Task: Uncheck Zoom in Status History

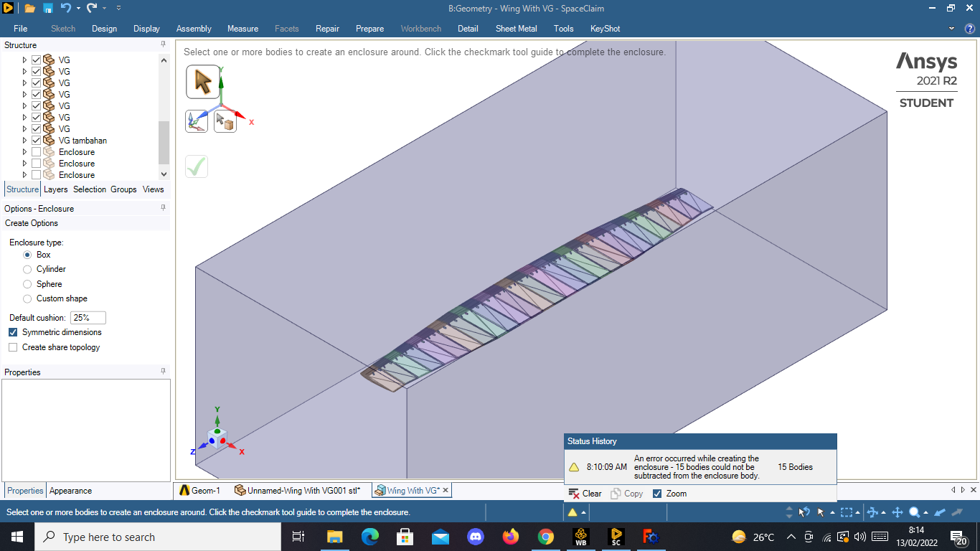Action: (x=657, y=494)
